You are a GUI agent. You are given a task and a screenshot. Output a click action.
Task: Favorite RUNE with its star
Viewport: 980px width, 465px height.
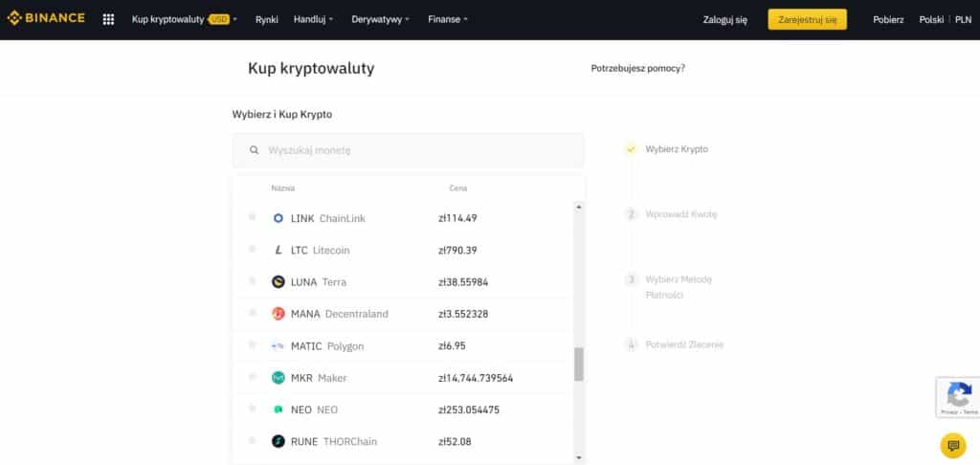pos(252,440)
